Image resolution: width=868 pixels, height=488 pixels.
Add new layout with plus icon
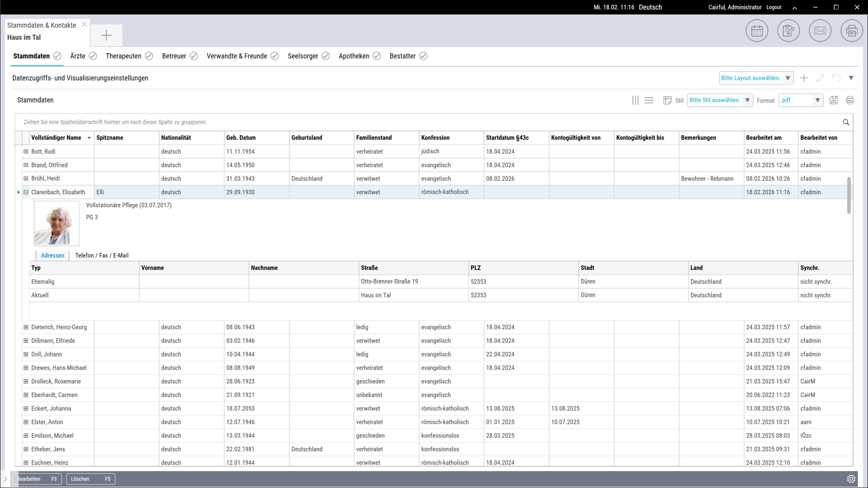804,78
